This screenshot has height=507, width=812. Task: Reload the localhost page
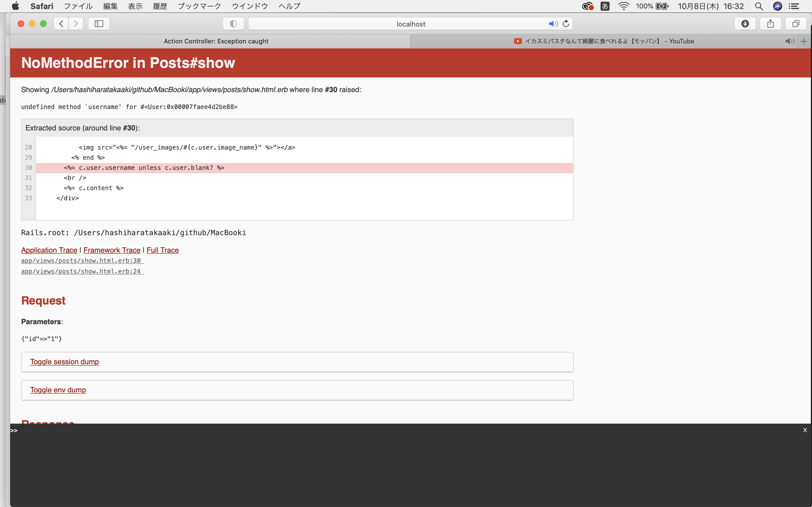566,23
